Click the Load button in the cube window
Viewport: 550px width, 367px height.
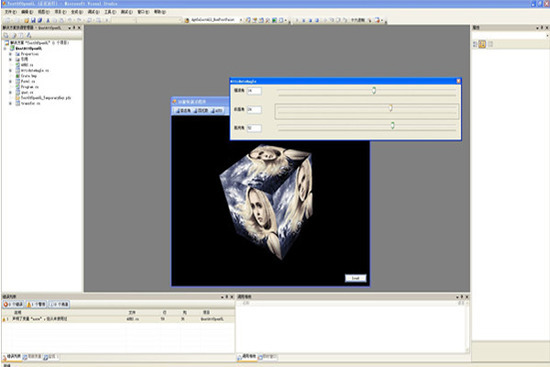tap(355, 278)
